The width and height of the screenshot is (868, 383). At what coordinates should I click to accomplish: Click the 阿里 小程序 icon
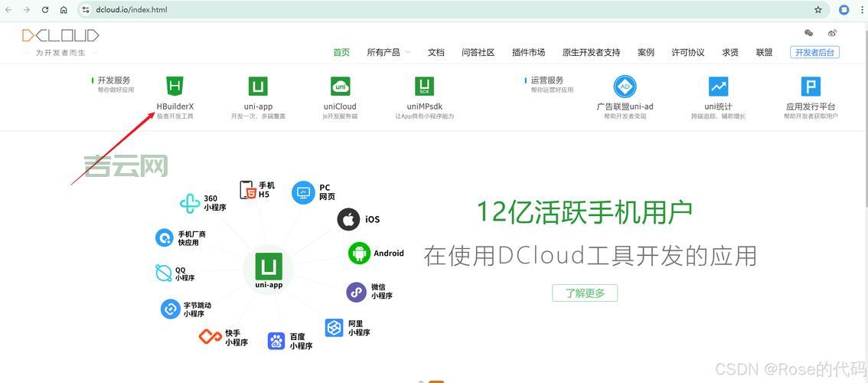334,328
